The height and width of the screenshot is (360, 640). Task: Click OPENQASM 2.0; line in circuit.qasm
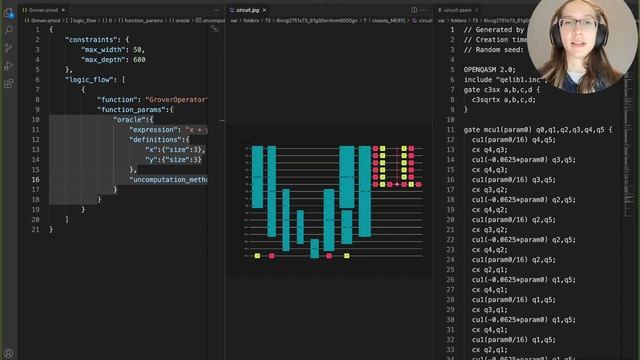(x=489, y=70)
